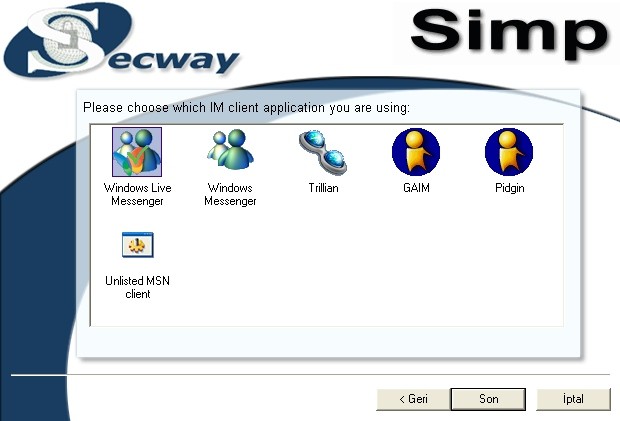Click the "GAIM" label text
This screenshot has height=421, width=620.
[416, 188]
